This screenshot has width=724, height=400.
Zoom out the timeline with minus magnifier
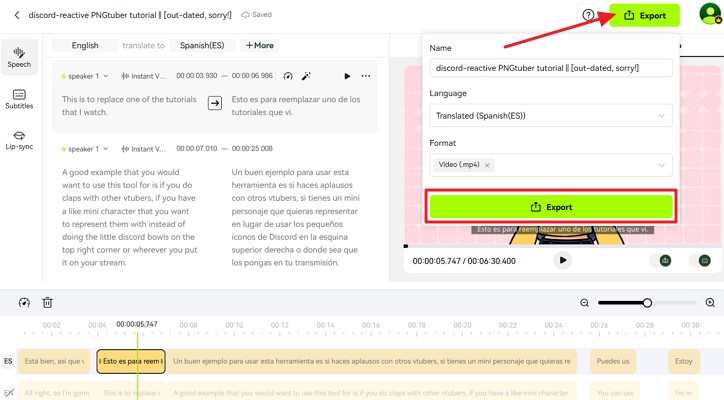585,303
